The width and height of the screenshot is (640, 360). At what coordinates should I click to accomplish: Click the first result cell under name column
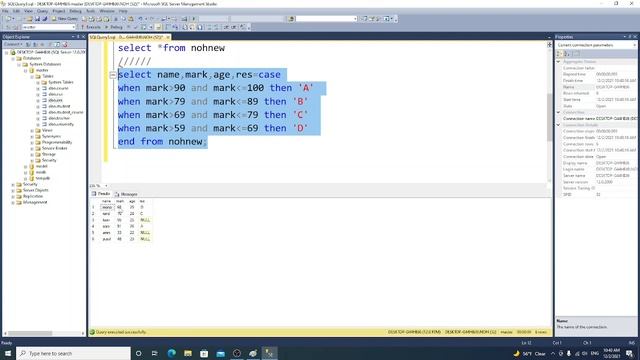(x=107, y=207)
